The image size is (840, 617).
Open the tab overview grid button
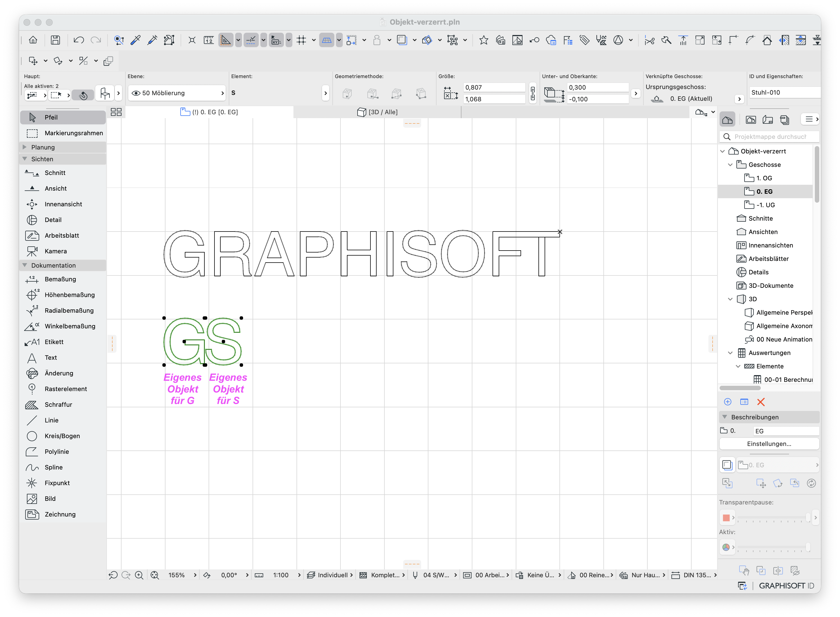(x=116, y=112)
